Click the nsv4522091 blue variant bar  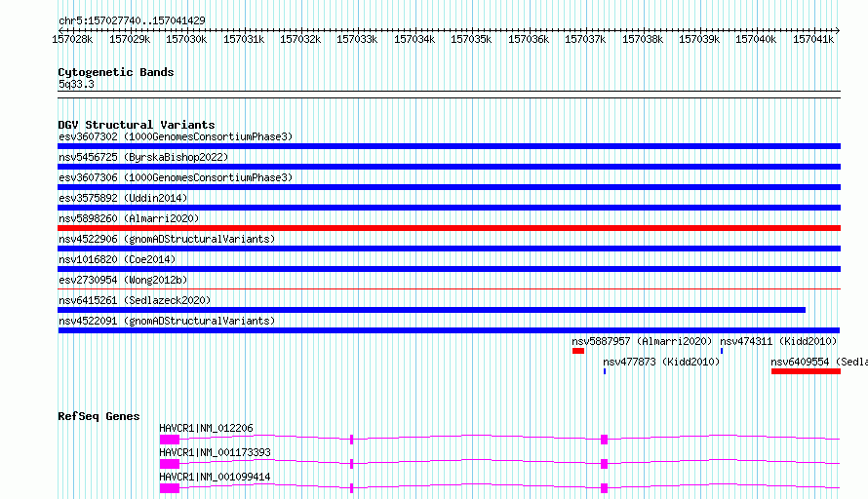(449, 330)
